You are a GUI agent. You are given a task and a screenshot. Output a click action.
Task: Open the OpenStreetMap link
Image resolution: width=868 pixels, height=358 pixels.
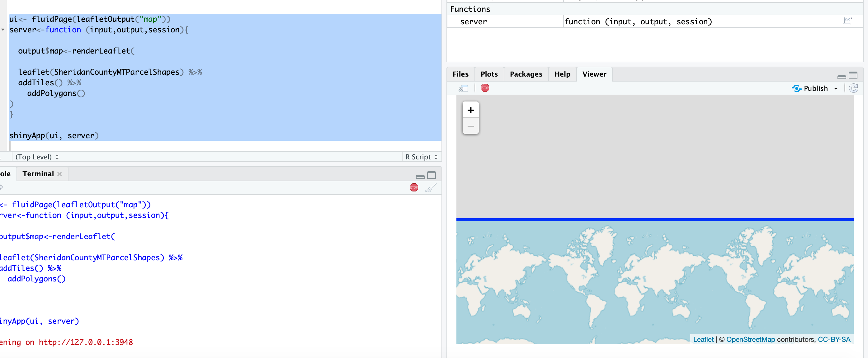point(750,339)
